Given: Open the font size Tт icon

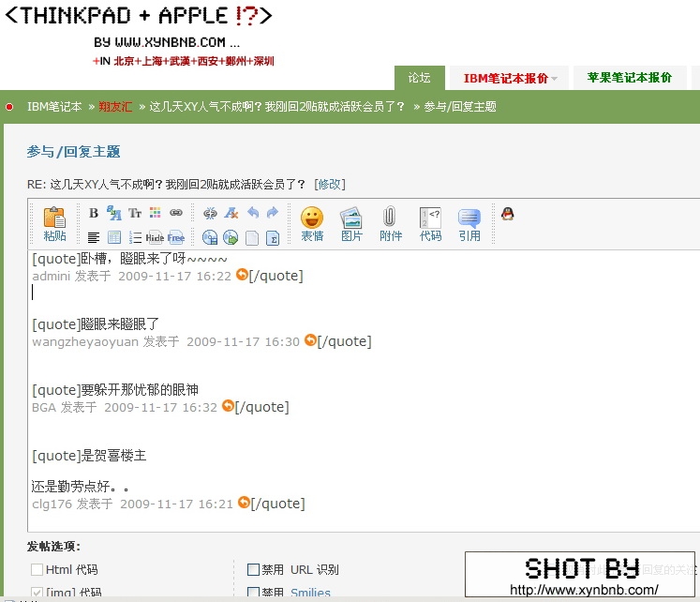Looking at the screenshot, I should 135,213.
